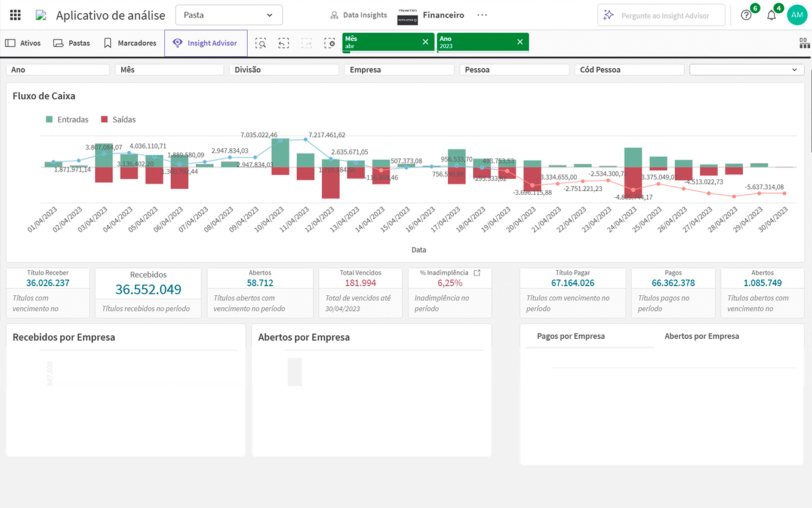812x508 pixels.
Task: Open the Marcadores bookmarks button
Action: click(130, 43)
